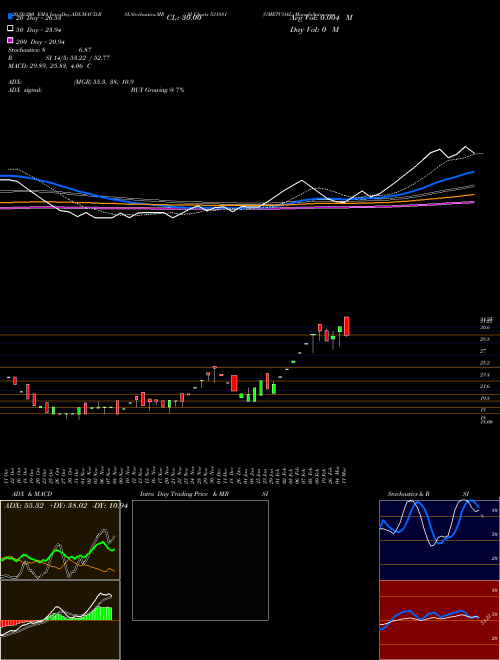
Task: Open the ADX indicator chart panel
Action: (60, 540)
